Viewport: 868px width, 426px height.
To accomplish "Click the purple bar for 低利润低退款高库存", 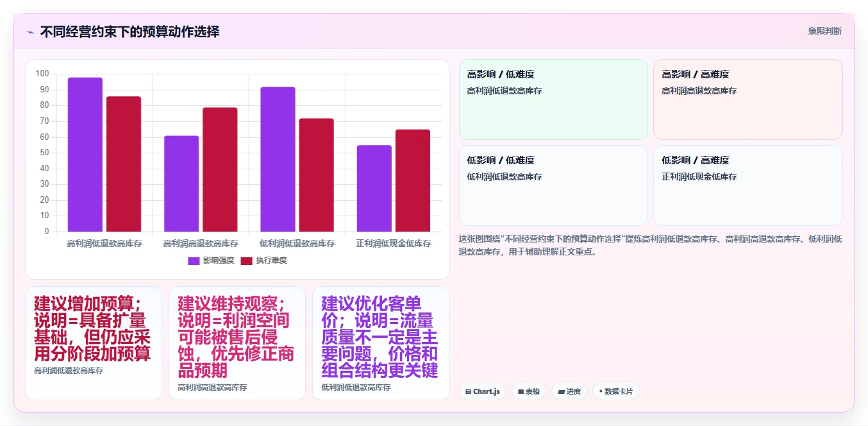I will 278,159.
